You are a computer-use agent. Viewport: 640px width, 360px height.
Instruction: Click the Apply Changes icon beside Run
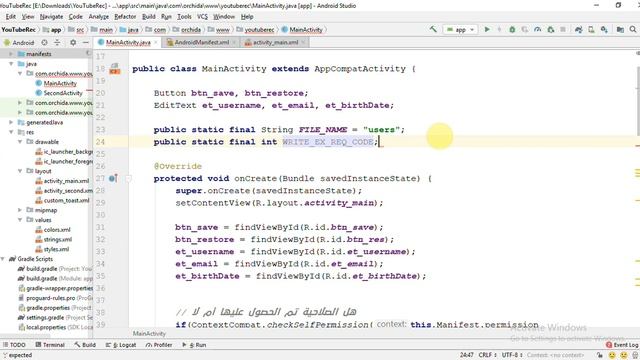pos(499,29)
